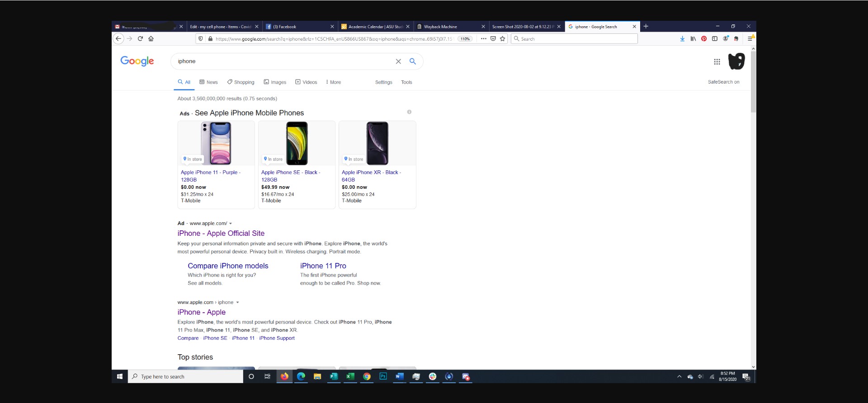This screenshot has width=868, height=403.
Task: Open the Compare iPhone models link
Action: (228, 266)
